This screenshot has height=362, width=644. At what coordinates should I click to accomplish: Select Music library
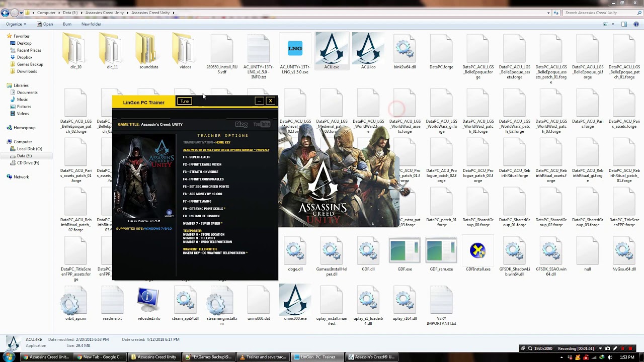coord(22,100)
